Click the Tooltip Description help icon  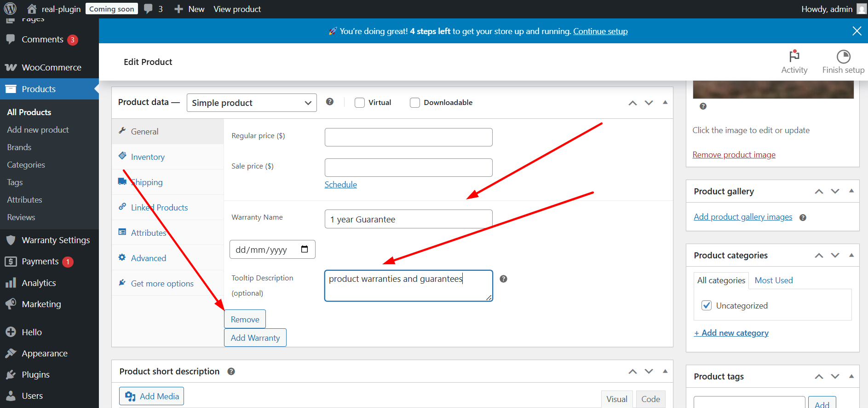[x=503, y=279]
